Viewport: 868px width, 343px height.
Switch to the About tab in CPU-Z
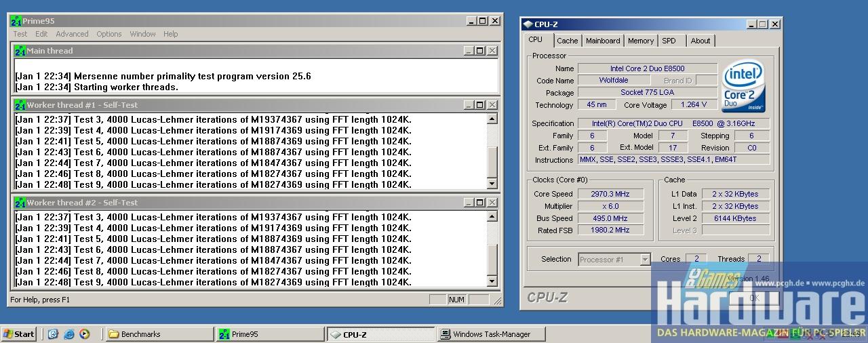click(x=701, y=41)
